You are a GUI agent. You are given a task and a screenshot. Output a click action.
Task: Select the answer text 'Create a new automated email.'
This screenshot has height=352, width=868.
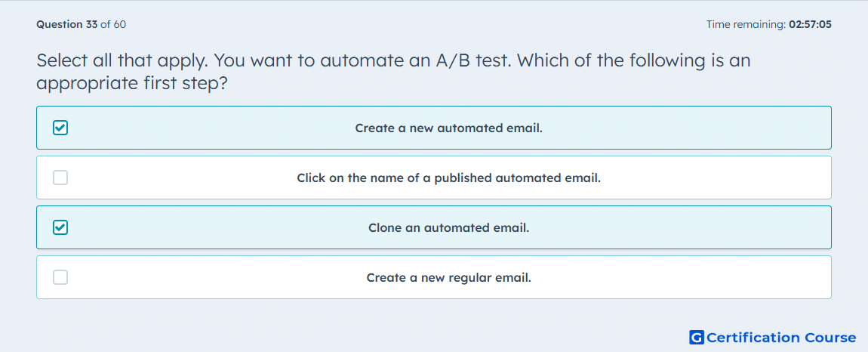click(449, 128)
